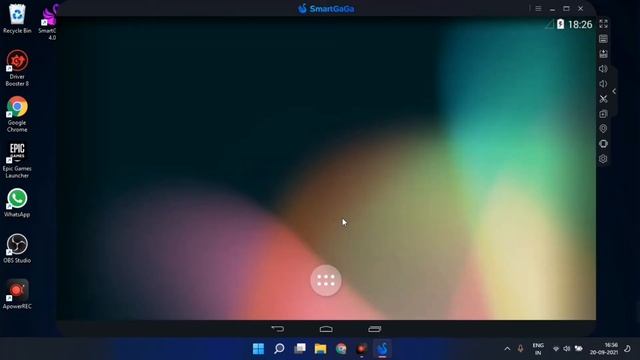Click the Android signal status icon
Image resolution: width=640 pixels, height=360 pixels.
[x=549, y=24]
